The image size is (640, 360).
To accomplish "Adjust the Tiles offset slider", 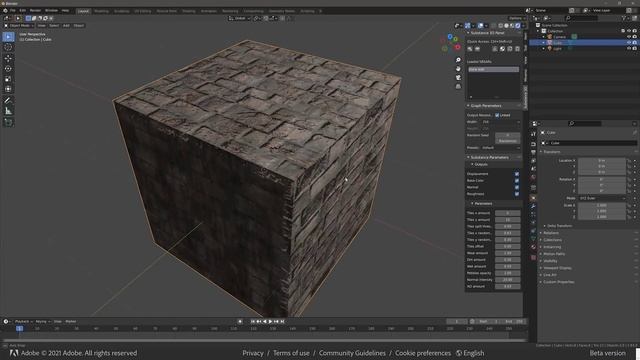I will [x=508, y=246].
